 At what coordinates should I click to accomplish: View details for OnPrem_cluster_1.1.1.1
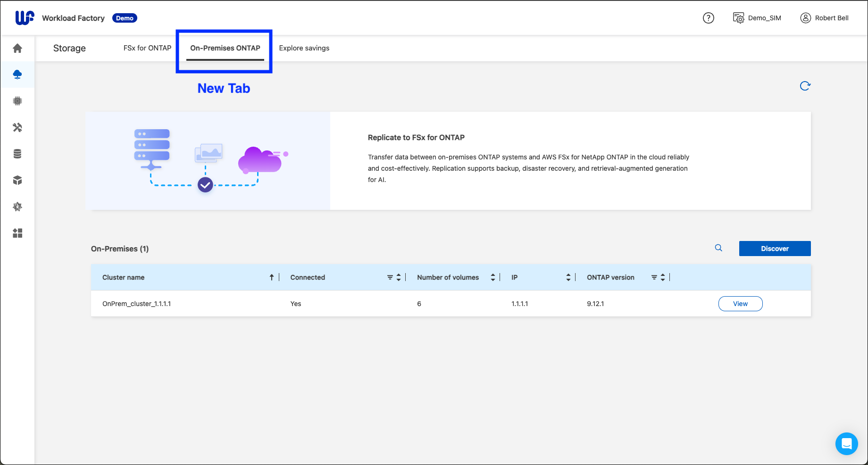coord(740,303)
